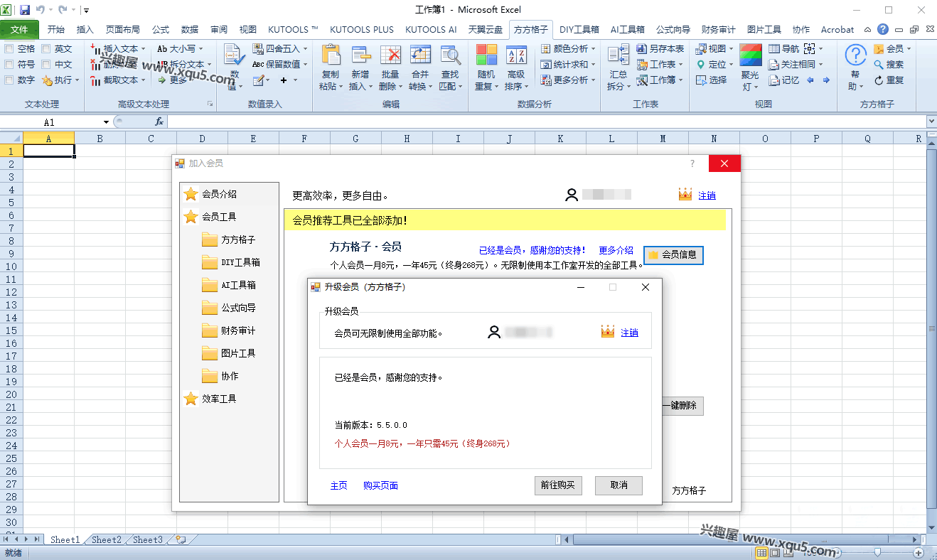Click the zoom slider handle in status bar
937x560 pixels.
[878, 552]
